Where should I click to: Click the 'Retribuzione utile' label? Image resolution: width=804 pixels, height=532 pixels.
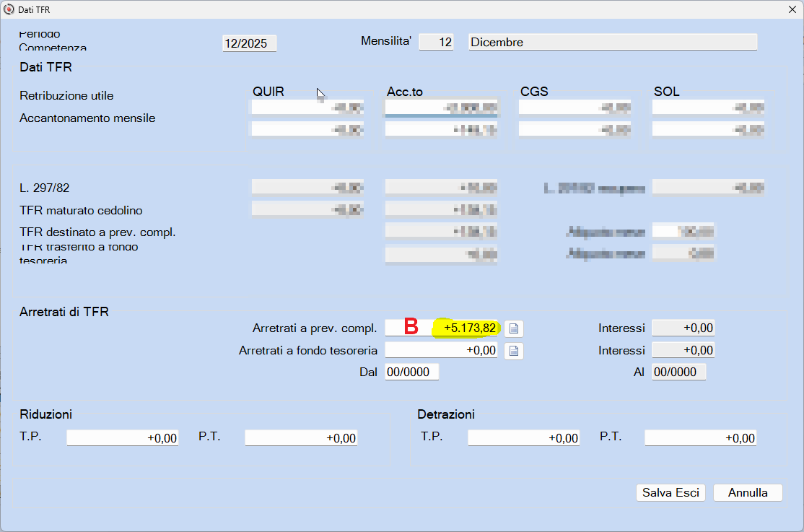[x=66, y=95]
